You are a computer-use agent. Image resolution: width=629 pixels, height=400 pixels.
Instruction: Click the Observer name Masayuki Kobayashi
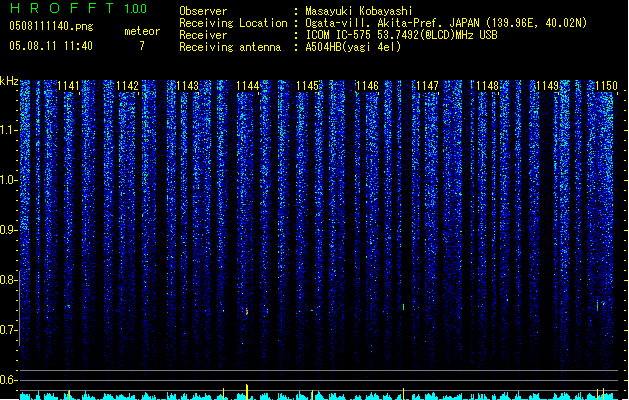[358, 11]
